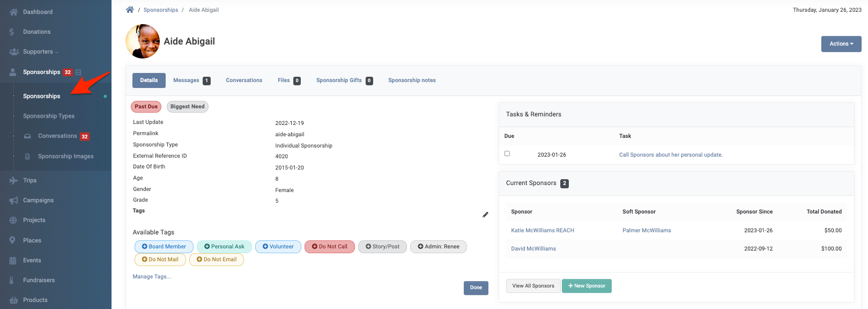The width and height of the screenshot is (868, 309).
Task: Switch to the Conversations tab
Action: (x=244, y=80)
